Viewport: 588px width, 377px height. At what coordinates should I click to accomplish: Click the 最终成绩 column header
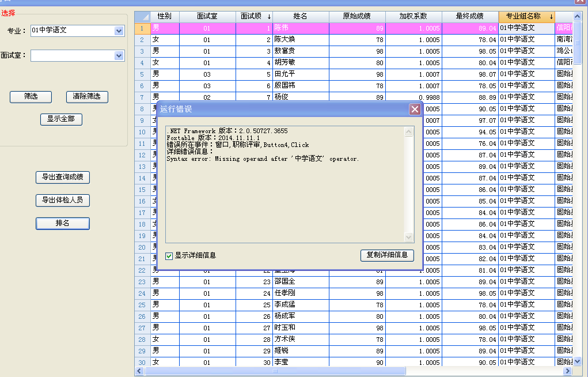pos(471,17)
